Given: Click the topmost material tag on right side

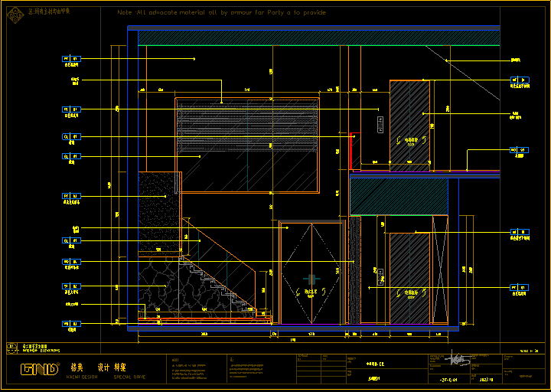Looking at the screenshot, I should [519, 80].
